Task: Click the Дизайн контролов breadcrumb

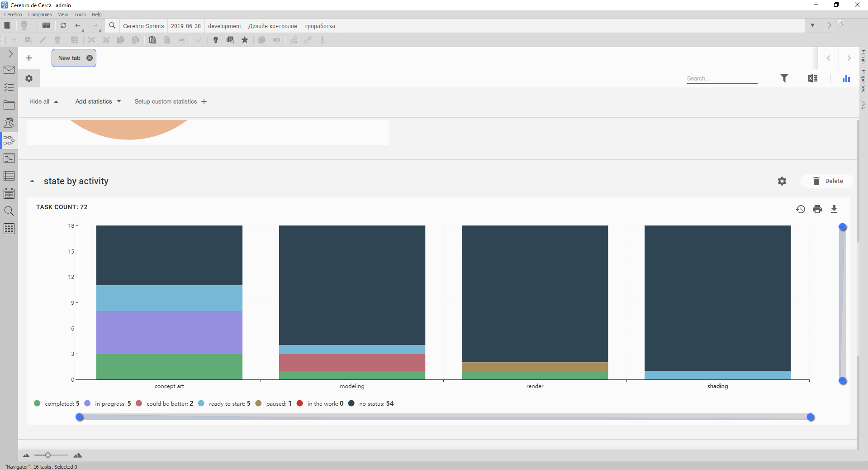Action: (273, 26)
